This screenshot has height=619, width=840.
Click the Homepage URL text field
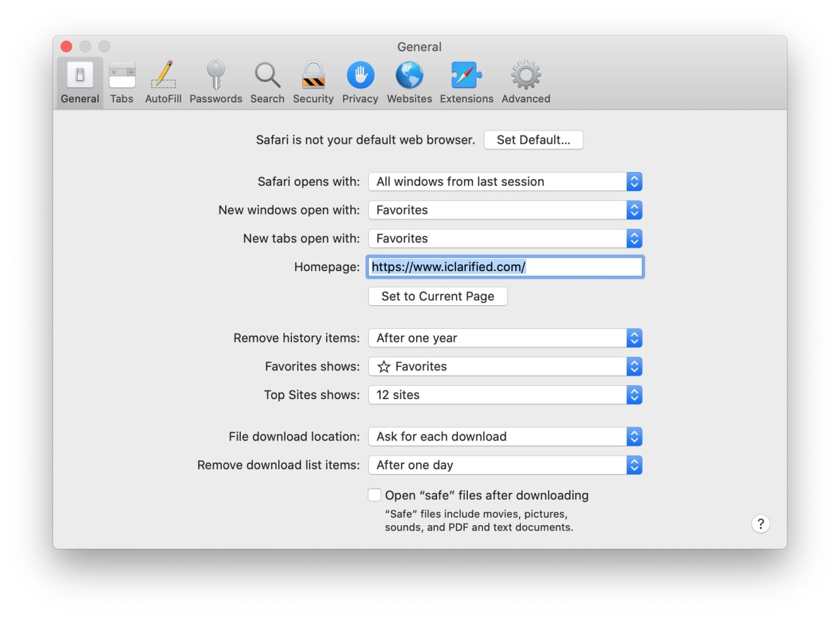(x=505, y=267)
